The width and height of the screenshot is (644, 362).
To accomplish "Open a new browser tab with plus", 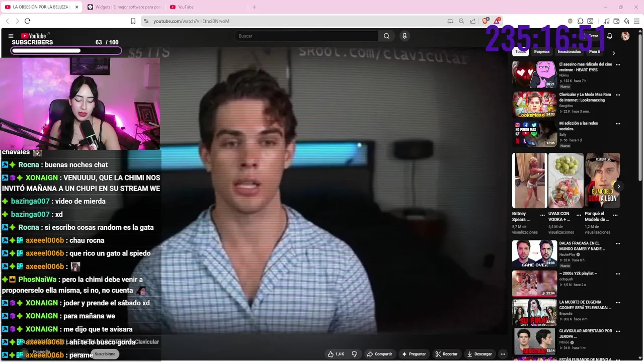I will [254, 7].
